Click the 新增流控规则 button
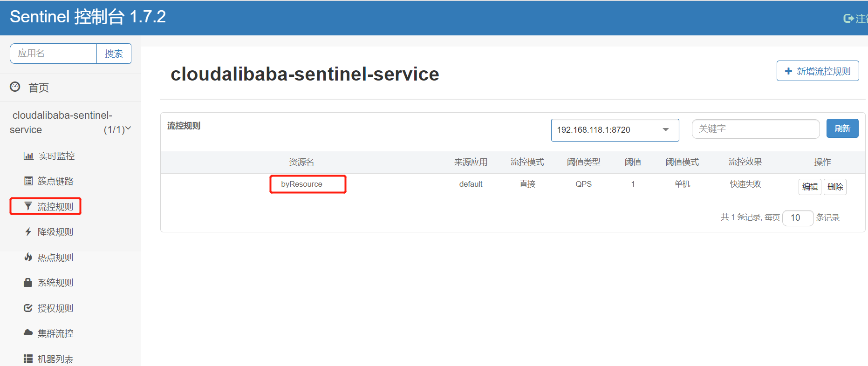 click(818, 71)
